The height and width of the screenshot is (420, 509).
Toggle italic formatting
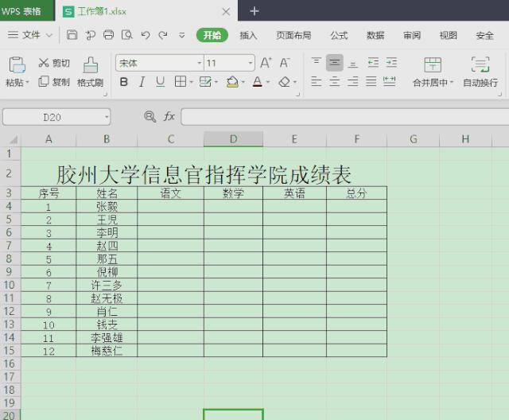tap(142, 82)
